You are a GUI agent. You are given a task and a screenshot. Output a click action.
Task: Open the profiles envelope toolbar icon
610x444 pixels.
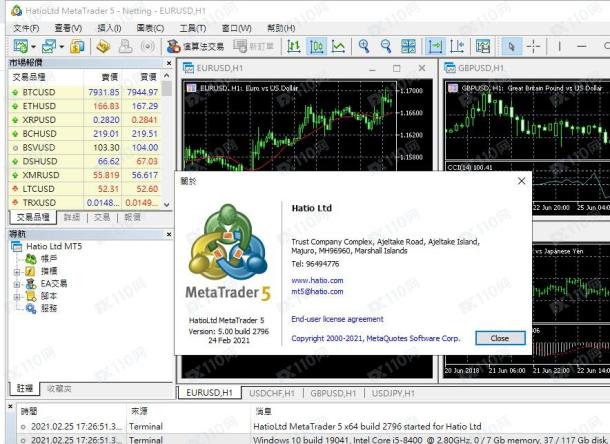click(49, 46)
